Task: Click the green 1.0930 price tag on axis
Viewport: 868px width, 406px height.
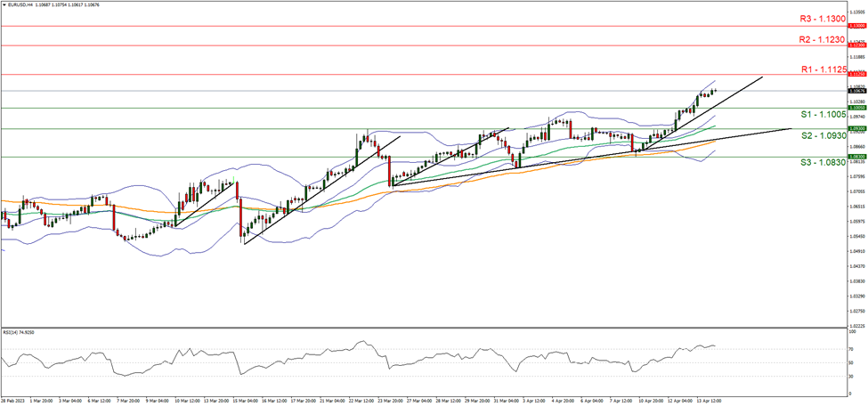Action: pos(856,128)
